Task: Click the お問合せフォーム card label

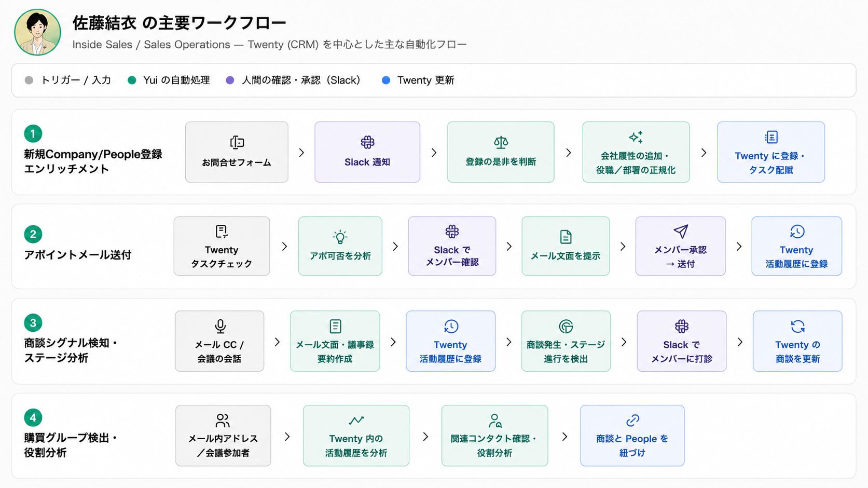Action: tap(237, 162)
